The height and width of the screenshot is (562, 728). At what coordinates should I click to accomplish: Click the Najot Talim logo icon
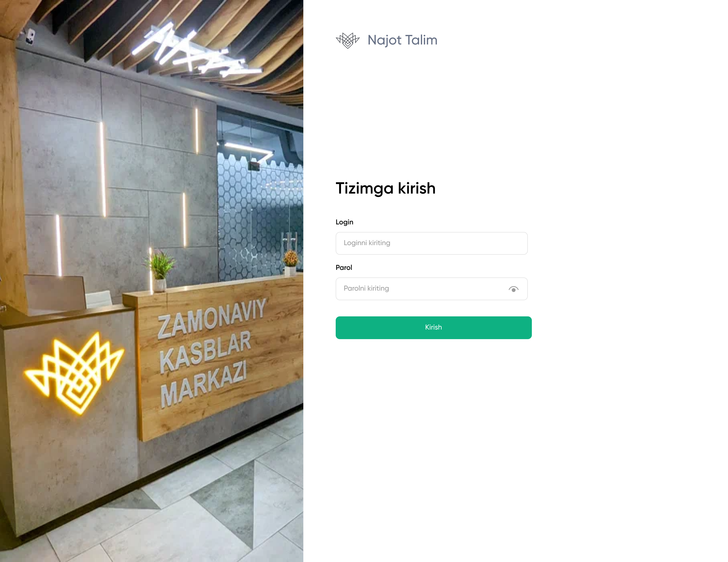(x=348, y=40)
